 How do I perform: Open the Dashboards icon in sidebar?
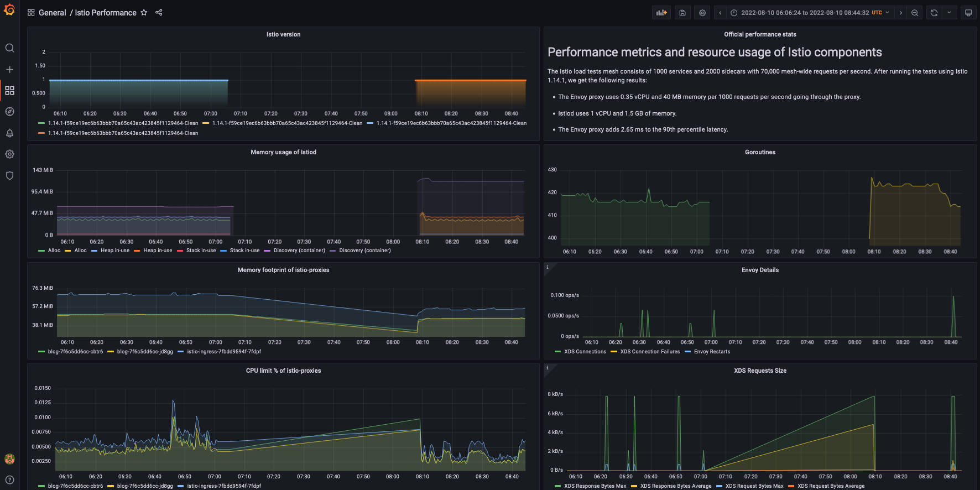pos(9,90)
